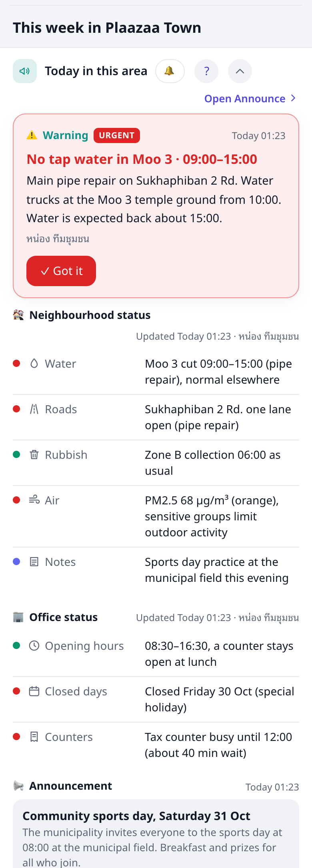The image size is (312, 868).
Task: Click the Got it button
Action: [x=61, y=271]
